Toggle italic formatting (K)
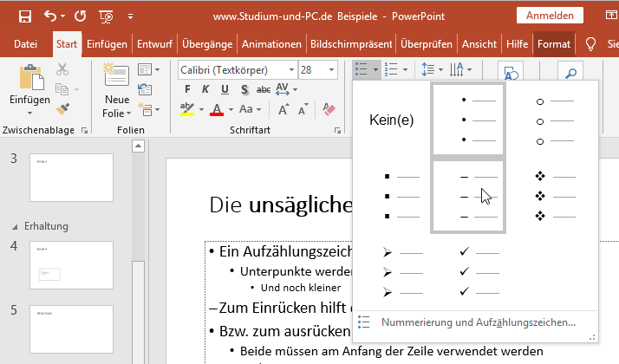Screen dimensions: 619x364 (x=205, y=89)
